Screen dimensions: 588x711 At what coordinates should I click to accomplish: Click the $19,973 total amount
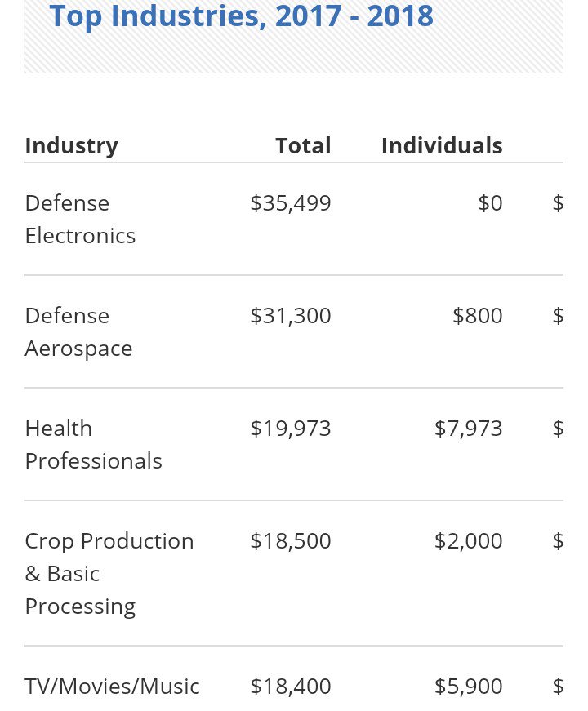[291, 429]
